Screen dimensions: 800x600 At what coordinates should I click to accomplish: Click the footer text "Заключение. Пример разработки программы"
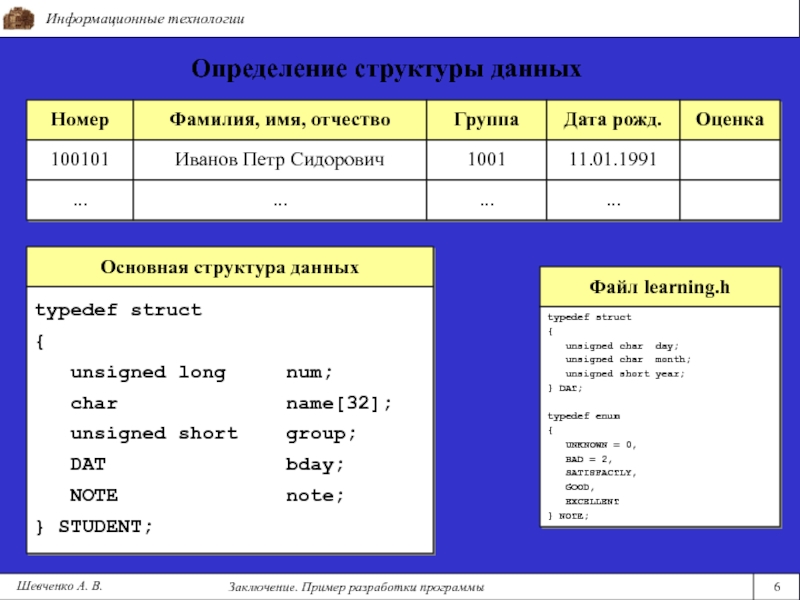(x=357, y=586)
